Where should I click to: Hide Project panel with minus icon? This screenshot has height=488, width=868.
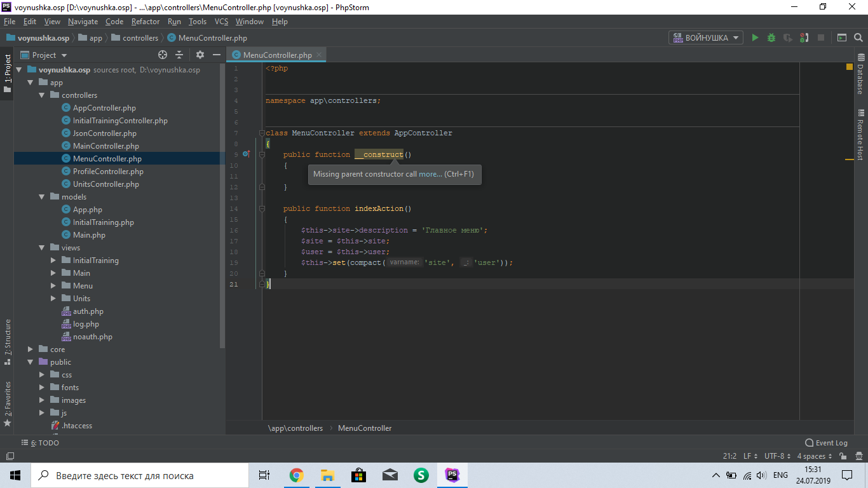(x=216, y=55)
